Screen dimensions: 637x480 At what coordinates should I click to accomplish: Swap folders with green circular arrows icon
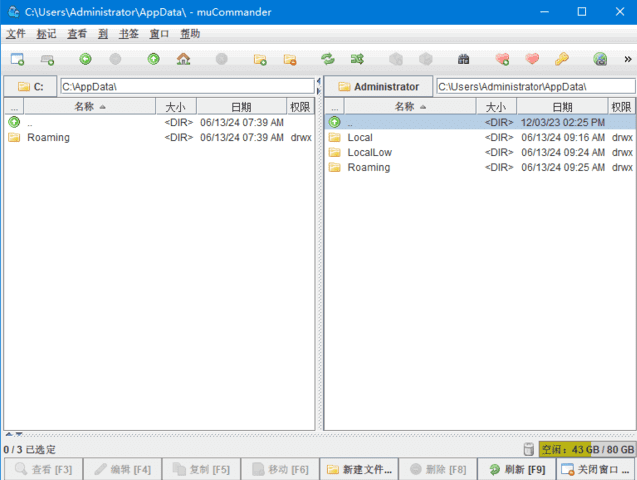click(x=328, y=59)
